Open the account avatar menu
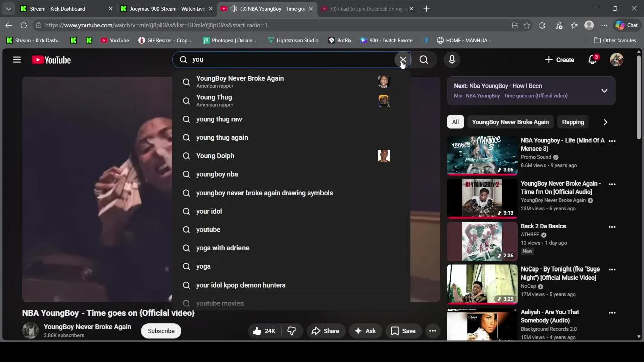644x362 pixels. (616, 60)
